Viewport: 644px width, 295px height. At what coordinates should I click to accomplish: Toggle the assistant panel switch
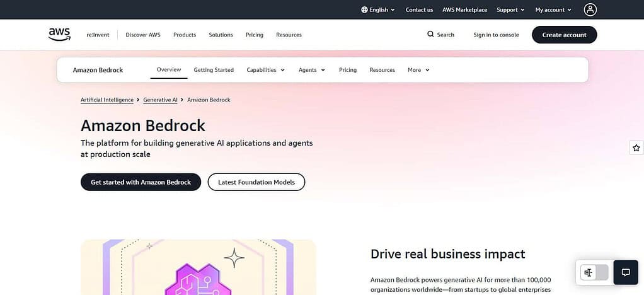coord(594,272)
